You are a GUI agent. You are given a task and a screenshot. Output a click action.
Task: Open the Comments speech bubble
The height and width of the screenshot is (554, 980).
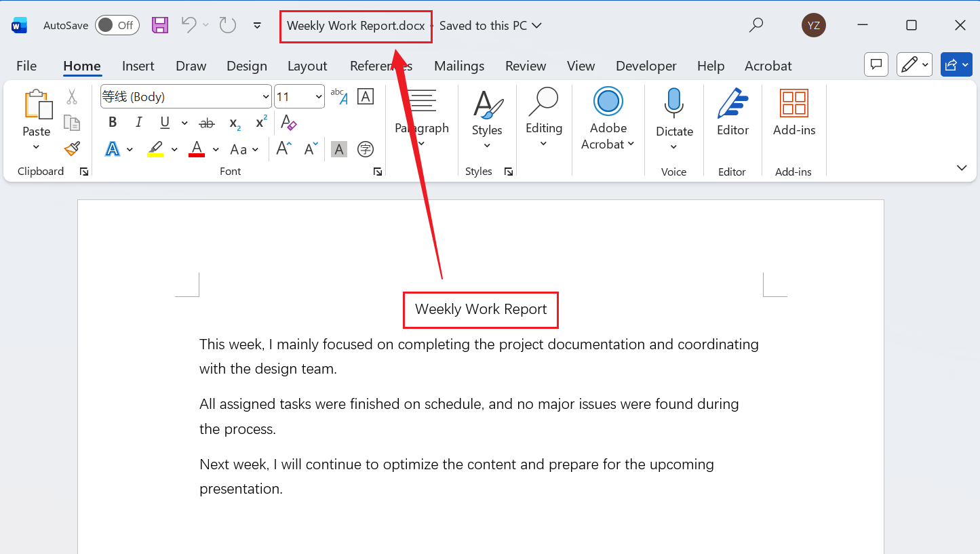876,64
